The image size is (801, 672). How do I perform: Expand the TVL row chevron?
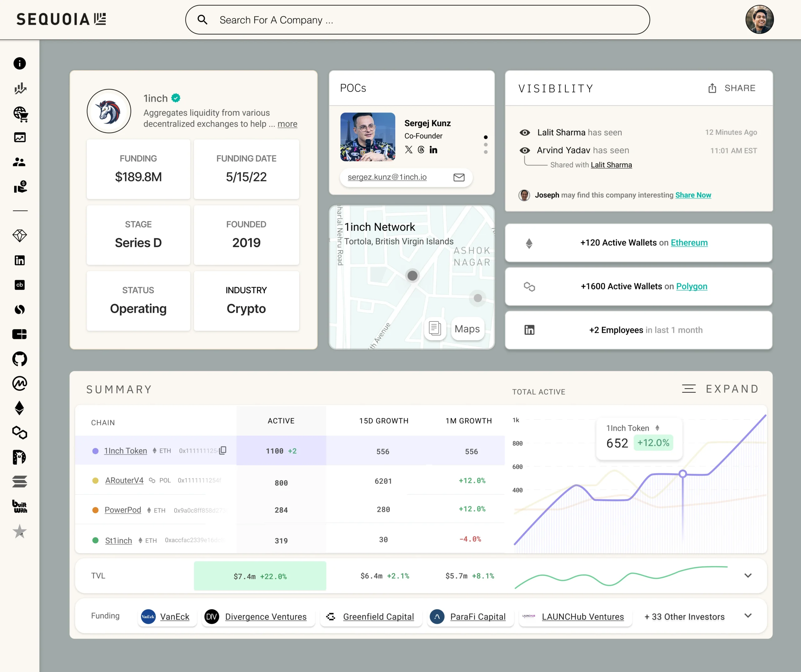pos(747,576)
